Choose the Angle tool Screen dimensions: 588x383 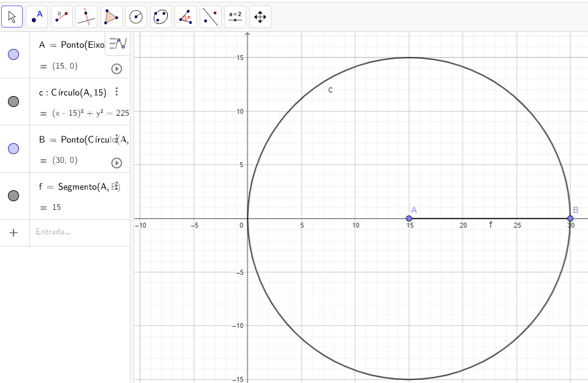click(x=186, y=17)
